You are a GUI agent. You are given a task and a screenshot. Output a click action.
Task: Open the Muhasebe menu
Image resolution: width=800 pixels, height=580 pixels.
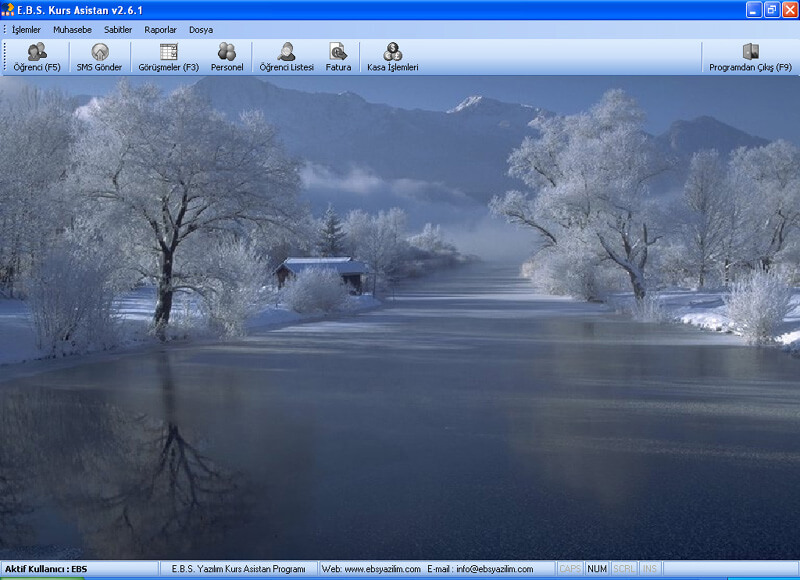72,30
